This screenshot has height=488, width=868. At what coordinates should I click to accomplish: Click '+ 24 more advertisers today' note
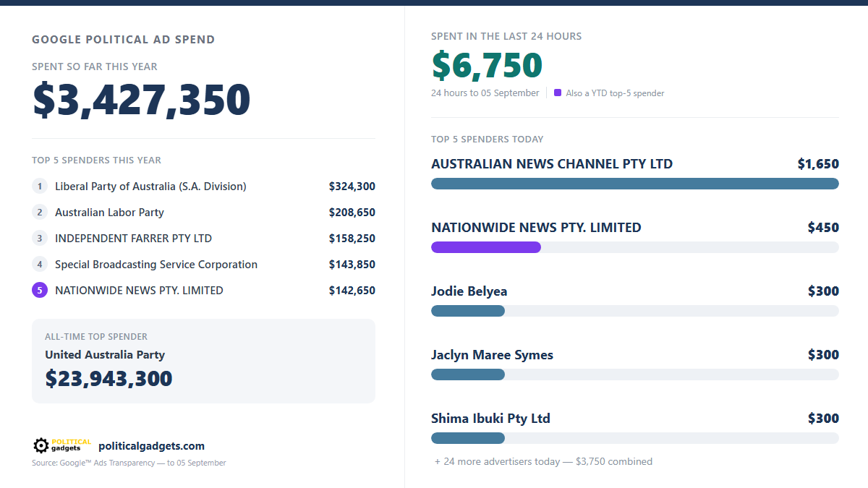(543, 461)
